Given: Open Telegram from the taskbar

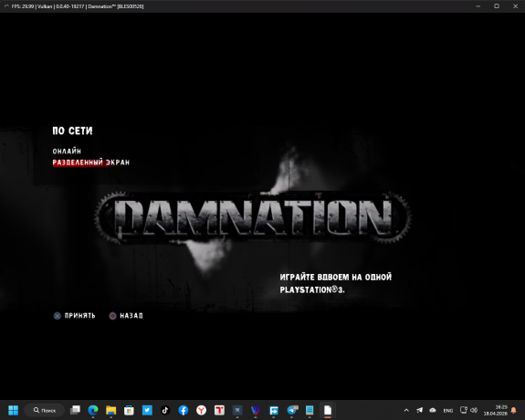Looking at the screenshot, I should 292,410.
